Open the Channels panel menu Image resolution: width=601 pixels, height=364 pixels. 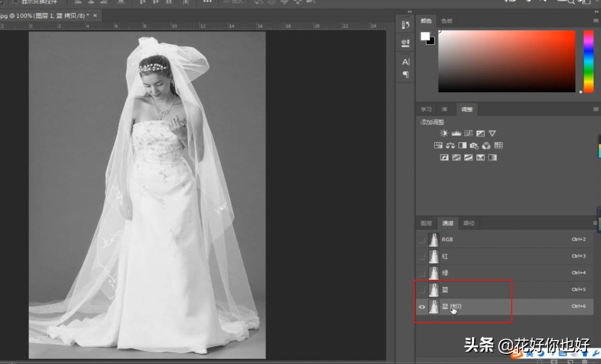(x=595, y=223)
